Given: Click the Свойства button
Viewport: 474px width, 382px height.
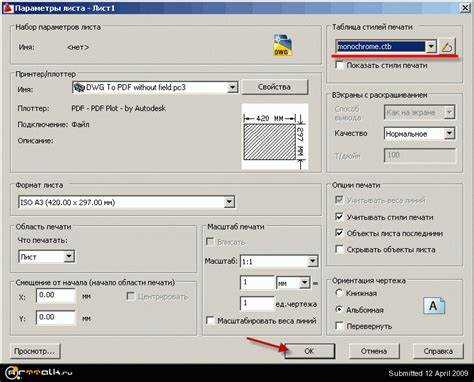Looking at the screenshot, I should pyautogui.click(x=274, y=87).
